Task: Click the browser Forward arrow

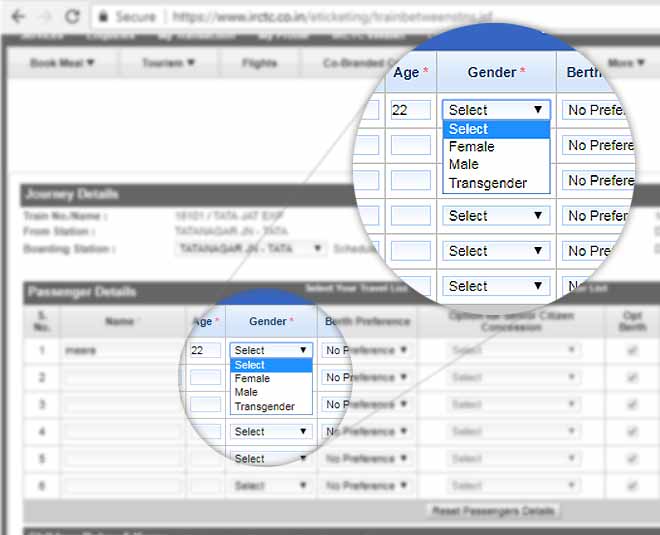Action: pyautogui.click(x=45, y=17)
